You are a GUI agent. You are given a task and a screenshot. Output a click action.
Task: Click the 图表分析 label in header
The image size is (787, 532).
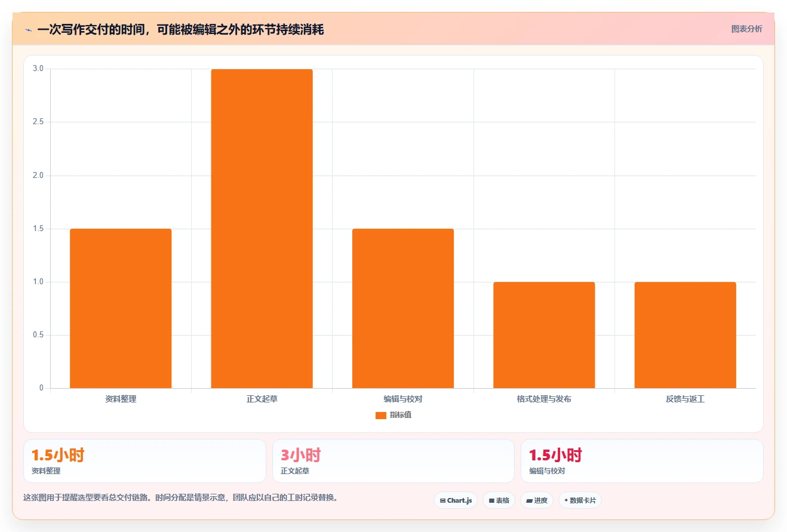pos(746,29)
